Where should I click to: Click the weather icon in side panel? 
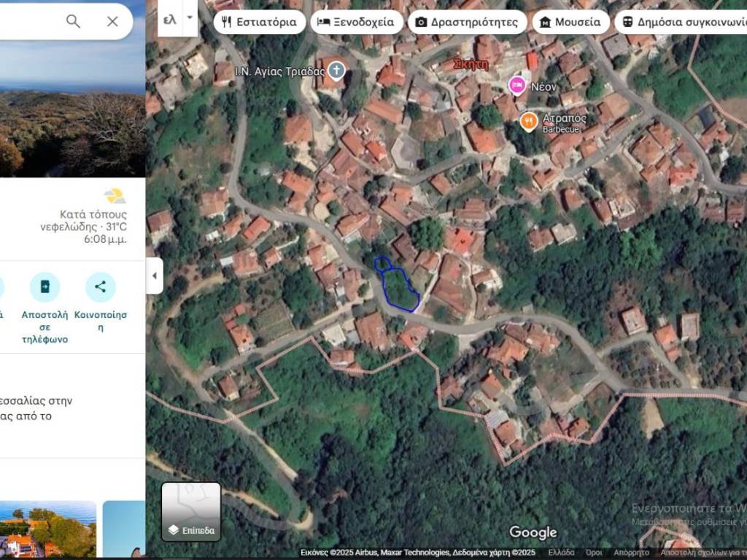(115, 195)
